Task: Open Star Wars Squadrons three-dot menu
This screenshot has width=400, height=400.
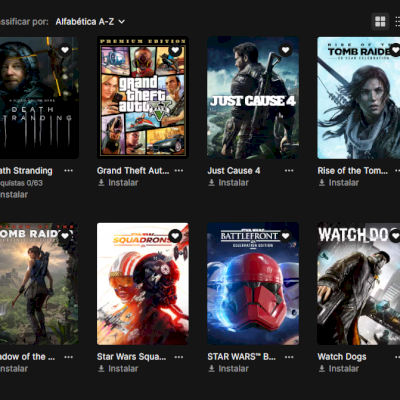Action: tap(179, 357)
